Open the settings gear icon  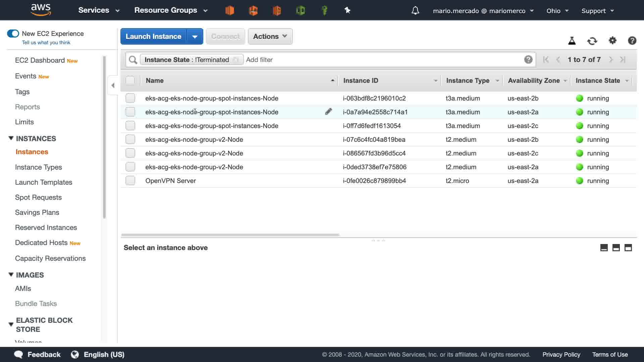tap(612, 41)
